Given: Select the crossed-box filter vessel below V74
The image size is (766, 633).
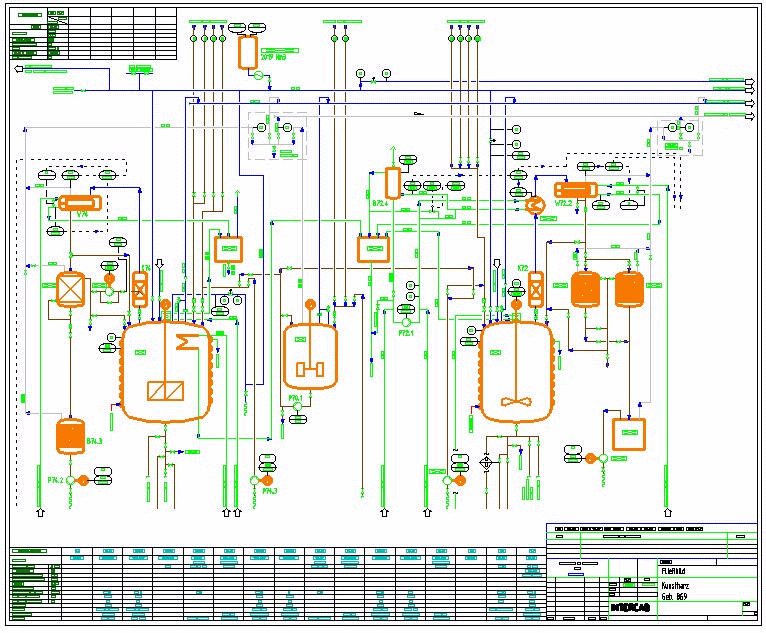Looking at the screenshot, I should pos(70,289).
